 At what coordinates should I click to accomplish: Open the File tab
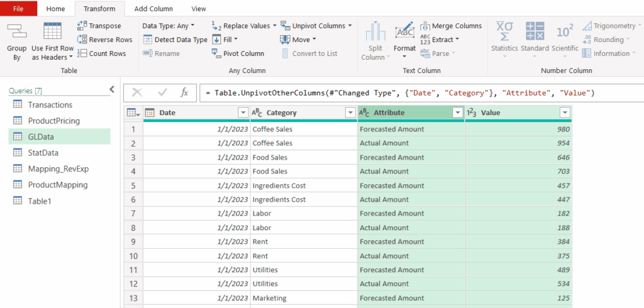point(18,9)
